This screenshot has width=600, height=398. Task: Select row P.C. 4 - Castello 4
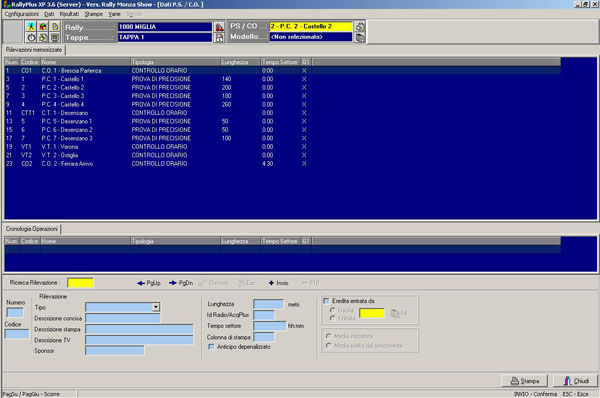tap(283, 104)
